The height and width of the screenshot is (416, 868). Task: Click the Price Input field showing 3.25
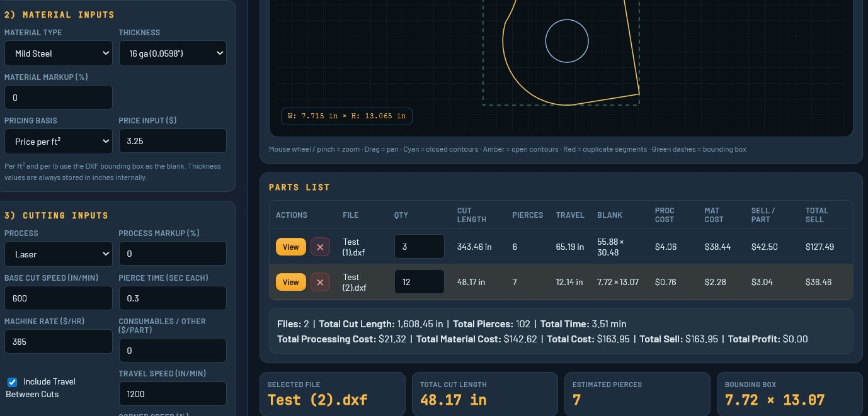pos(173,140)
